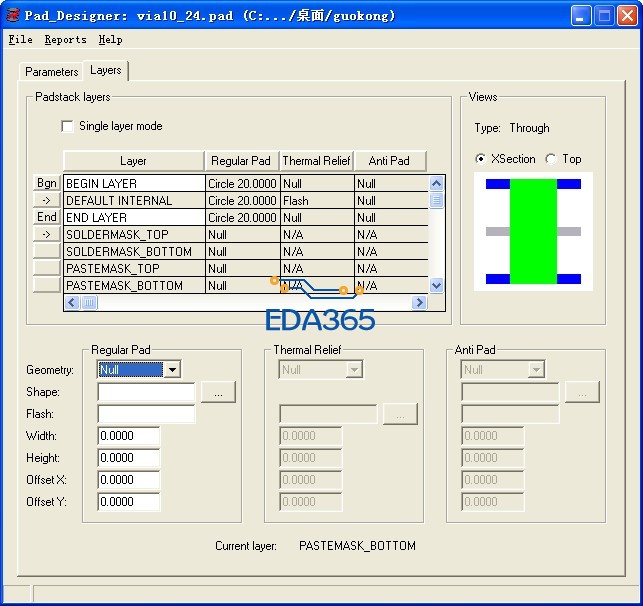643x606 pixels.
Task: Click END LAYER anti pad Null cell
Action: coord(391,217)
